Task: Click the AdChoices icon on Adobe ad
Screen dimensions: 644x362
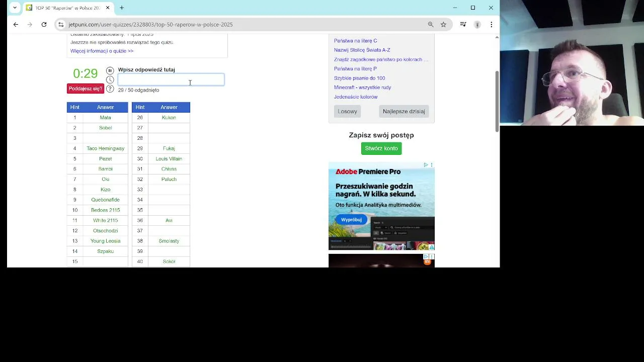Action: pyautogui.click(x=426, y=165)
